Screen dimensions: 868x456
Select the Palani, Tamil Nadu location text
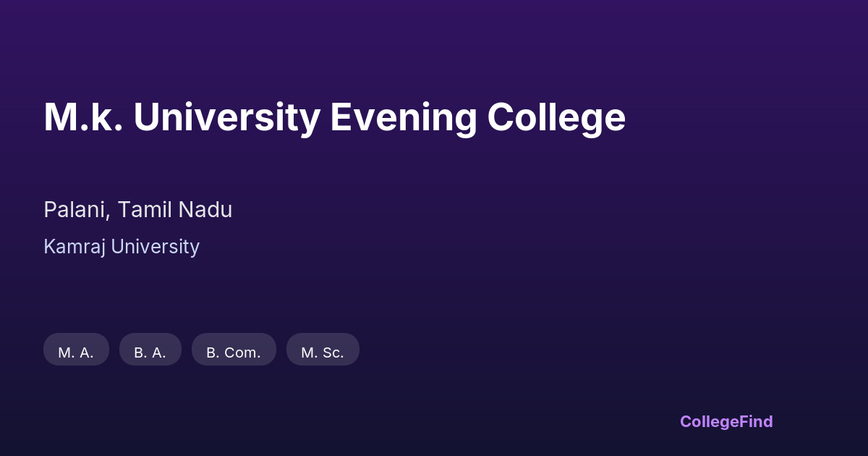138,210
